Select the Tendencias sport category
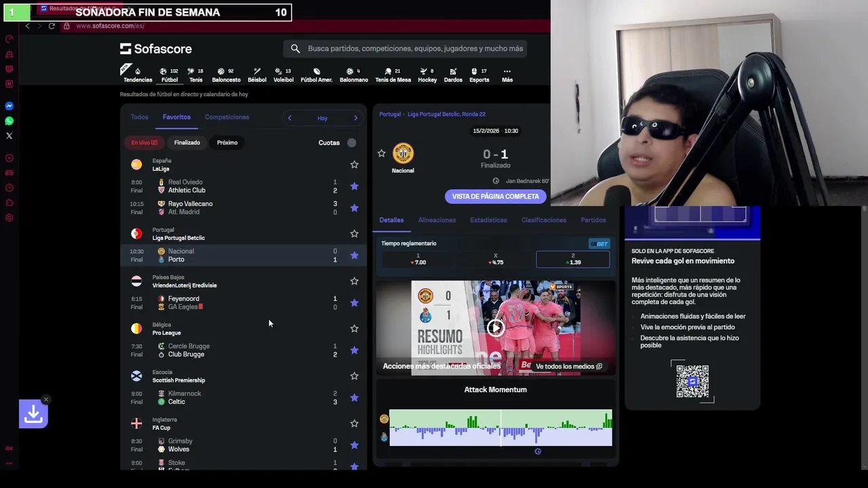Screen dimensions: 868x488 pos(138,75)
